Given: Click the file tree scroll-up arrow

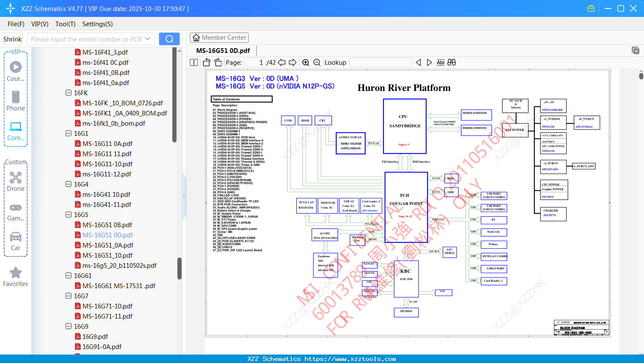Looking at the screenshot, I should tap(179, 51).
